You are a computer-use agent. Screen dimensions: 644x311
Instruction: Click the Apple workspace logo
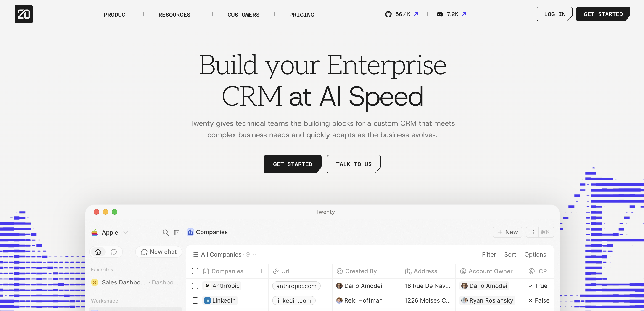tap(95, 232)
